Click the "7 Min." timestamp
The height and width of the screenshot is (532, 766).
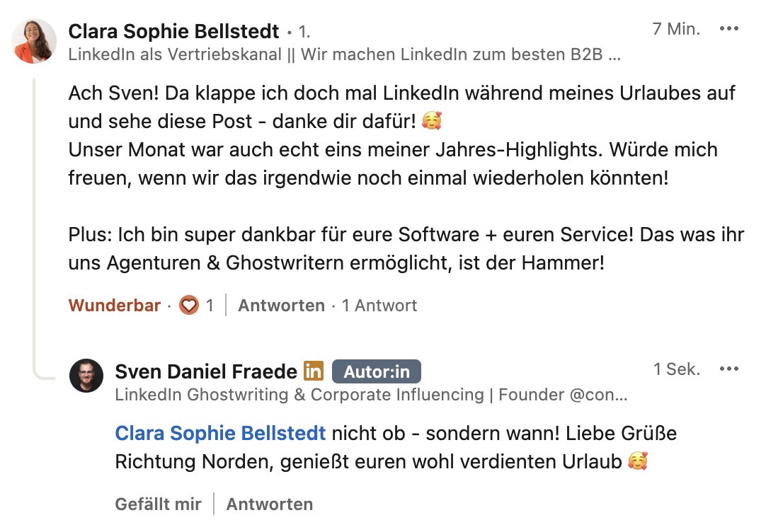(x=676, y=29)
